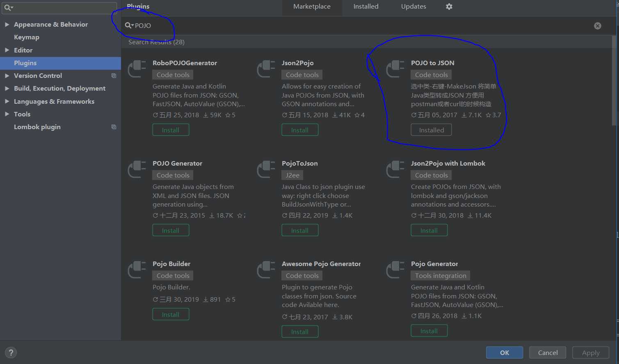
Task: Open the Json2Pojo plugin title
Action: [298, 63]
